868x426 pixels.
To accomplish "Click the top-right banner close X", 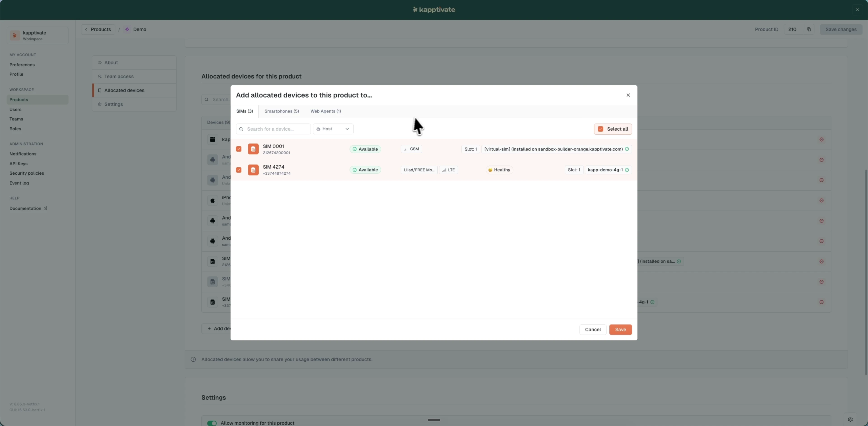I will pyautogui.click(x=858, y=10).
